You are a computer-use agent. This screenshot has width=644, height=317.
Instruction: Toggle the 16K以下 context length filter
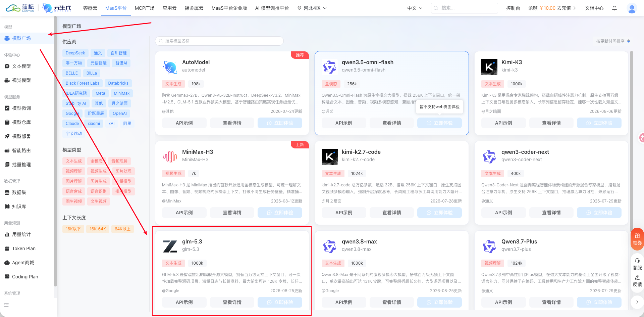pyautogui.click(x=73, y=229)
